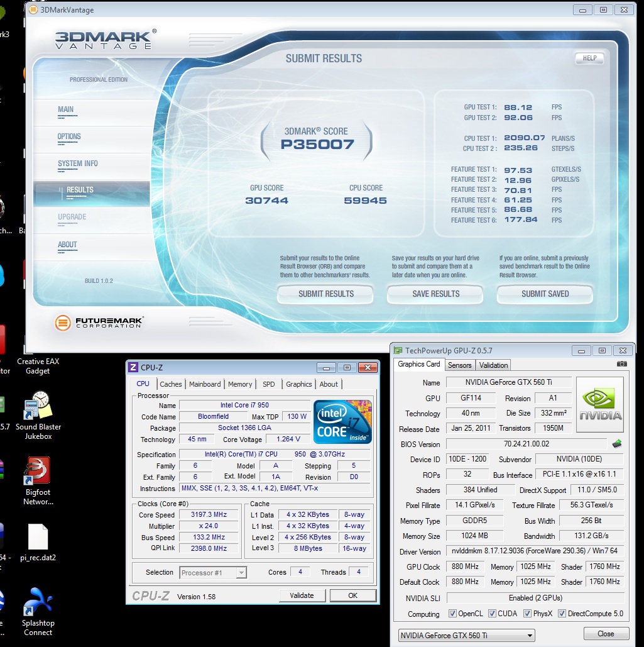Click the GPU-Z BIOS save chip icon
The height and width of the screenshot is (647, 644).
(x=617, y=444)
